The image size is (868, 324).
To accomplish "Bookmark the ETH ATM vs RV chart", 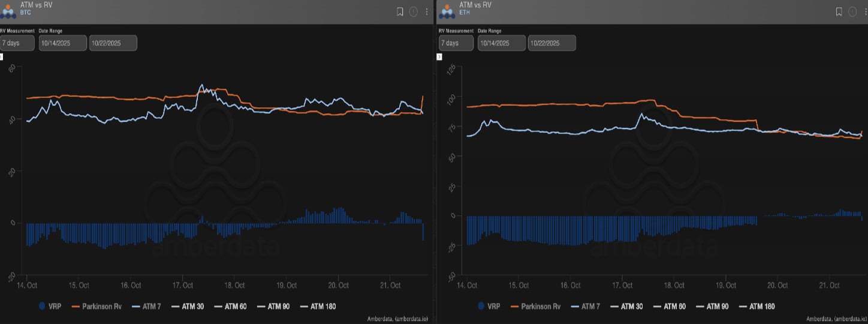I will pyautogui.click(x=839, y=11).
